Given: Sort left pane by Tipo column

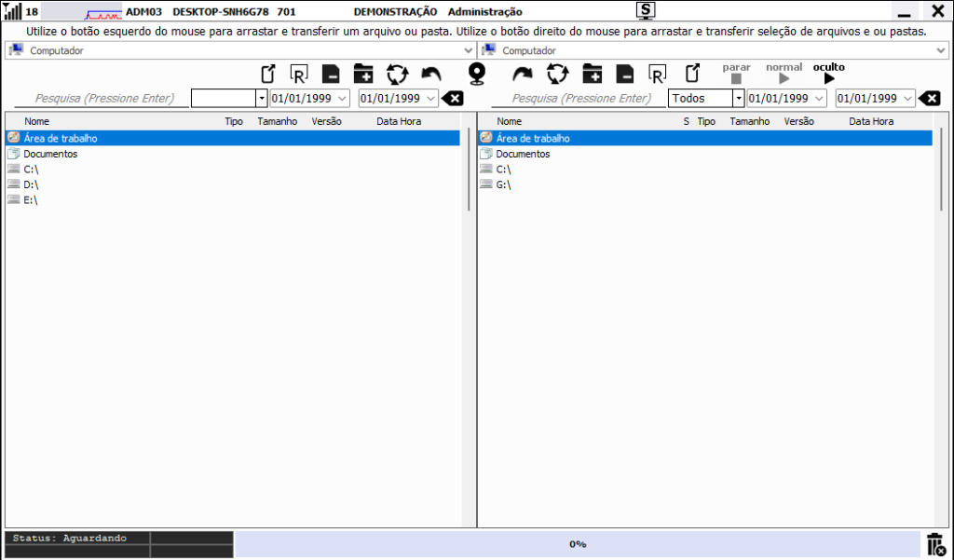Looking at the screenshot, I should 234,121.
